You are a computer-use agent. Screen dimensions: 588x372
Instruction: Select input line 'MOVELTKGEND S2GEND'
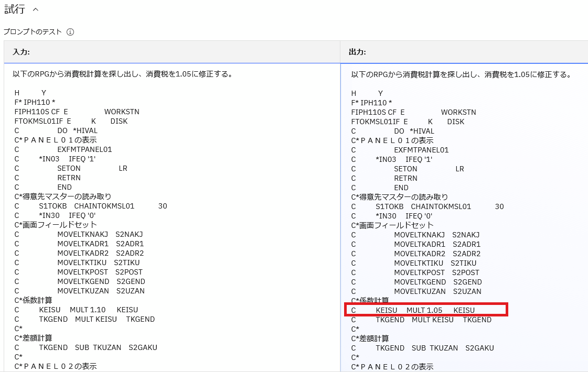click(x=80, y=282)
